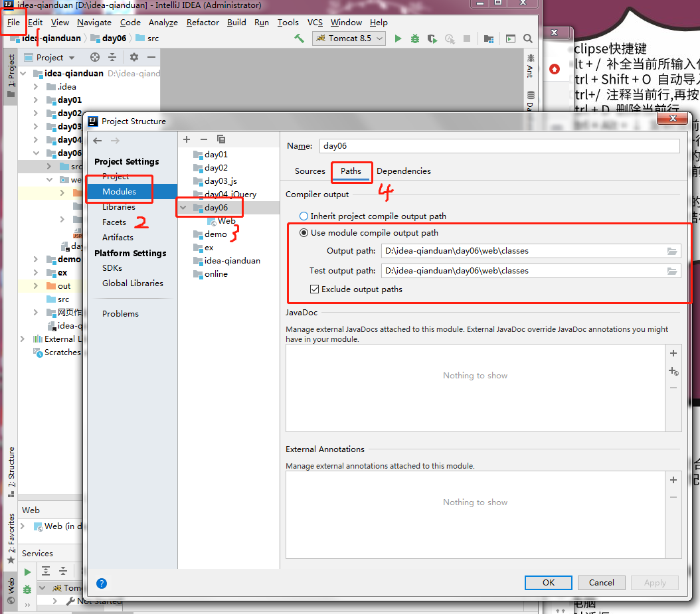Switch to the Sources tab
The width and height of the screenshot is (700, 614).
coord(310,171)
